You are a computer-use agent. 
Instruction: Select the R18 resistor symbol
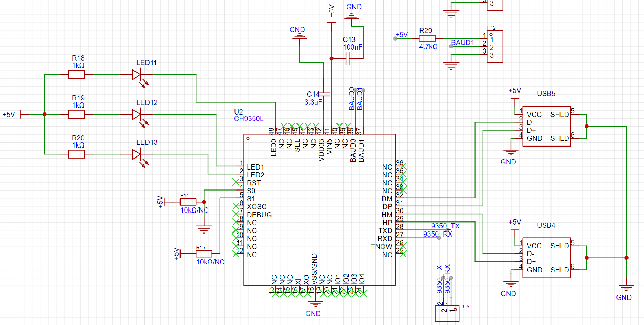76,74
